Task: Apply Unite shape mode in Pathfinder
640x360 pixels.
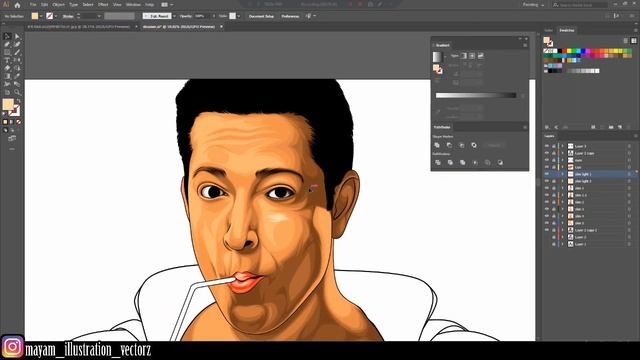Action: [437, 145]
